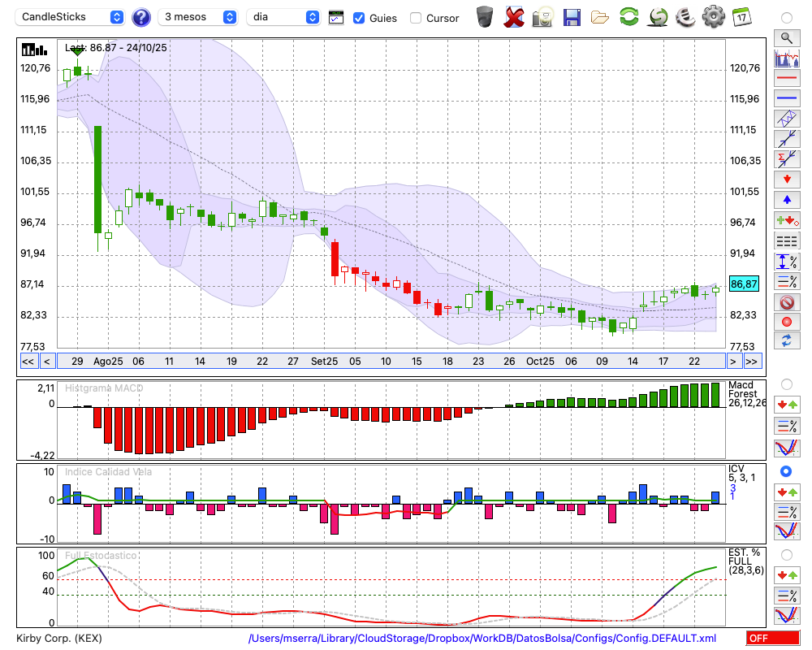Click the Config.DEFAULT.xml file path link
The image size is (812, 650).
[x=482, y=639]
